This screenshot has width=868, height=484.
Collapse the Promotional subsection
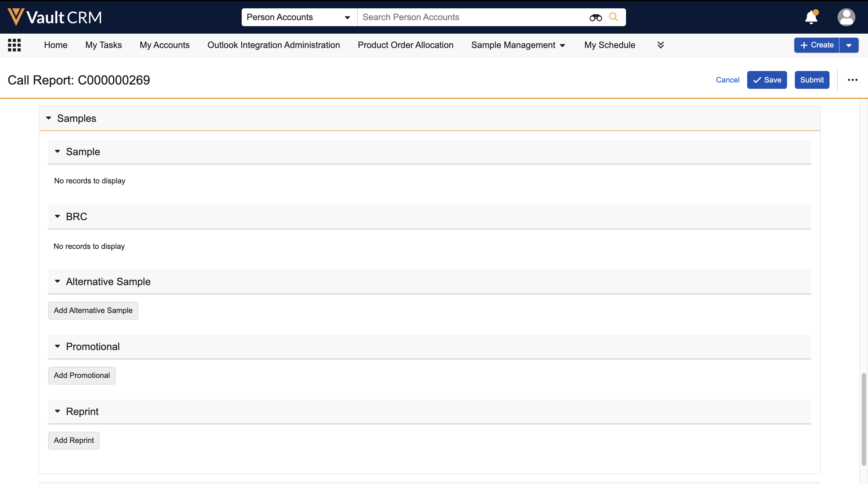58,346
